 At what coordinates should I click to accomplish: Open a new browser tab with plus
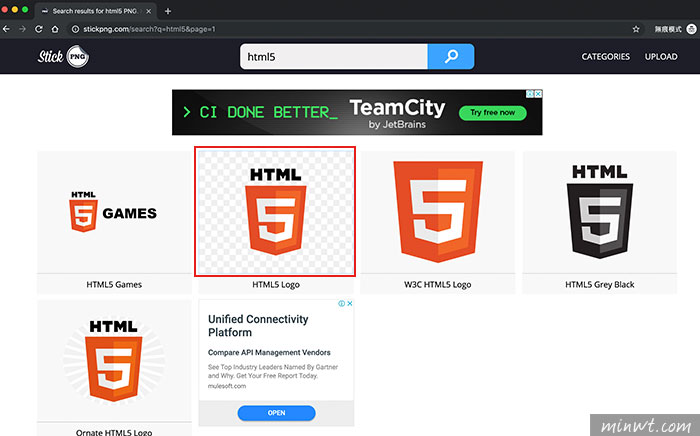167,10
